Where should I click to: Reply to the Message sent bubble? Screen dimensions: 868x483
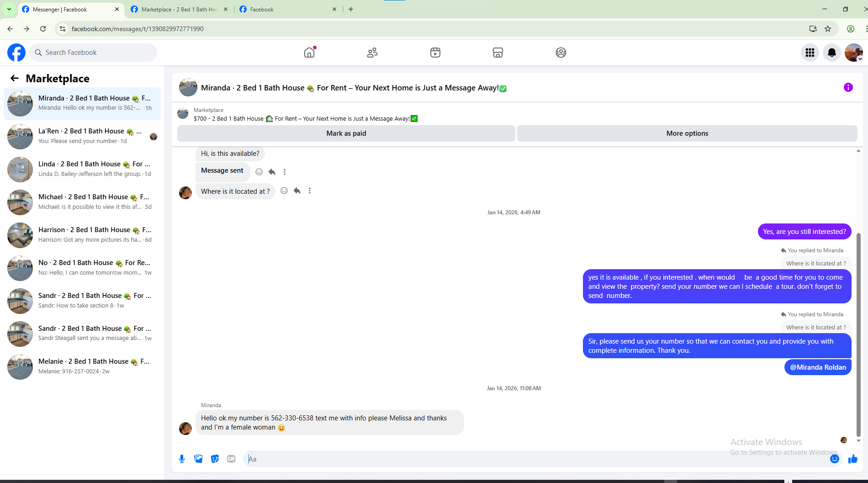point(272,172)
